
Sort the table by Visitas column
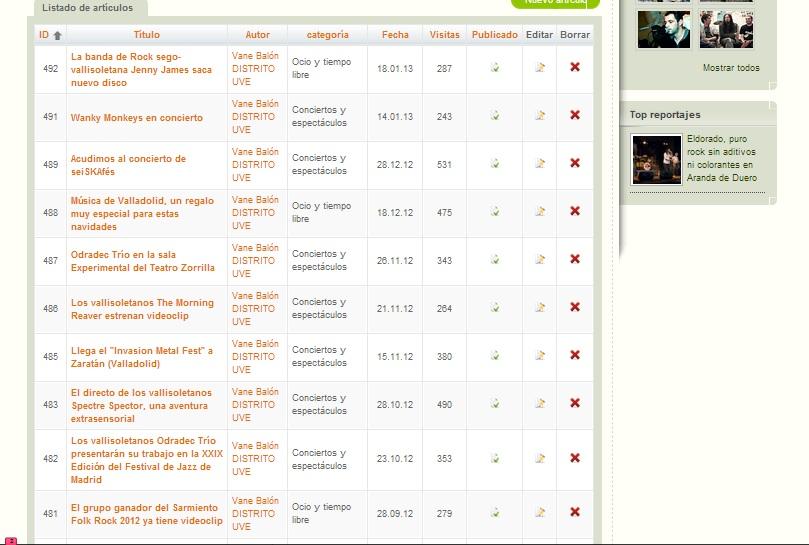(x=444, y=35)
